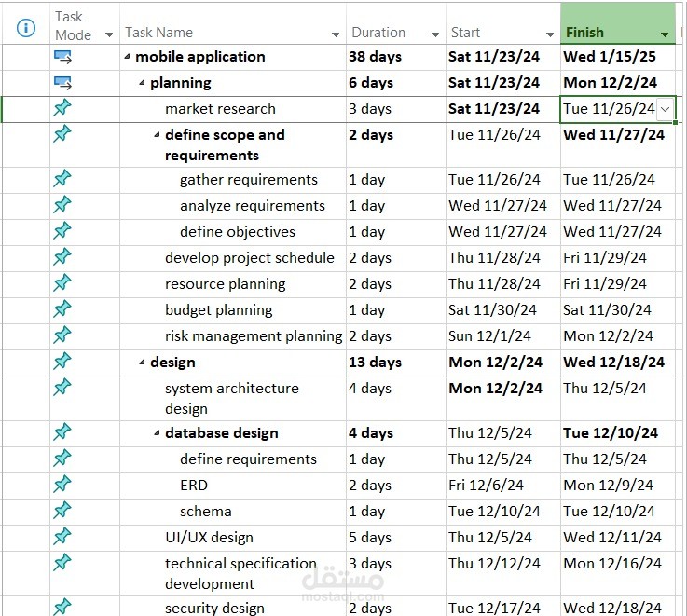Click the pin icon for ERD task
Screen dimensions: 687x616
tap(62, 484)
